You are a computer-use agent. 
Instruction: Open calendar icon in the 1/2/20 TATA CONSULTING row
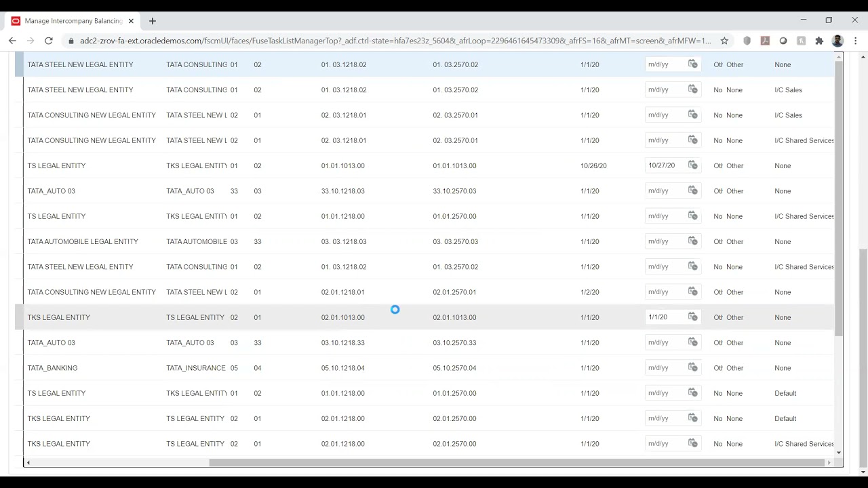[x=692, y=291]
